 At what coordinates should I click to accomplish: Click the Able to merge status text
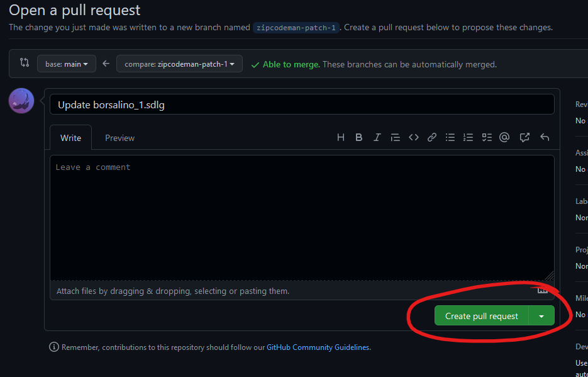point(291,65)
